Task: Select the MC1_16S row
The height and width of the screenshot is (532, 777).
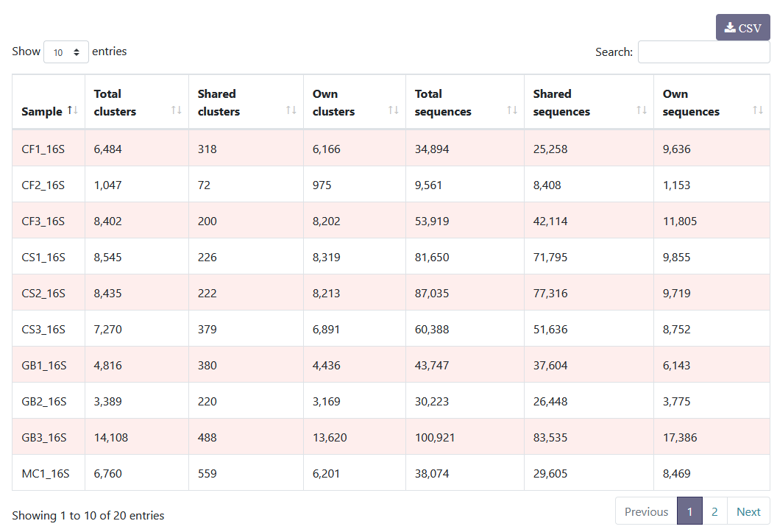Action: 48,472
